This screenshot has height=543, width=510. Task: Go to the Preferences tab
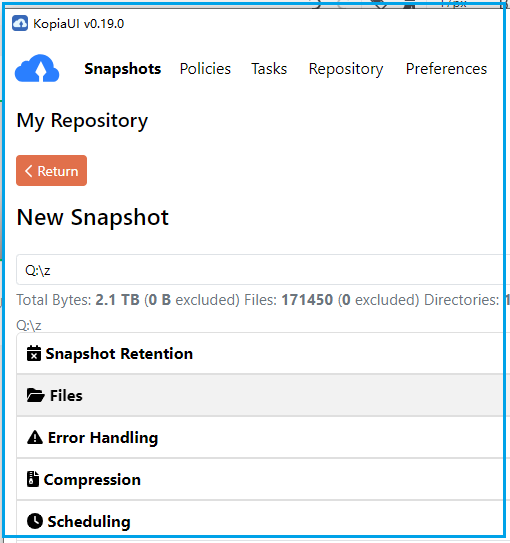[x=446, y=69]
